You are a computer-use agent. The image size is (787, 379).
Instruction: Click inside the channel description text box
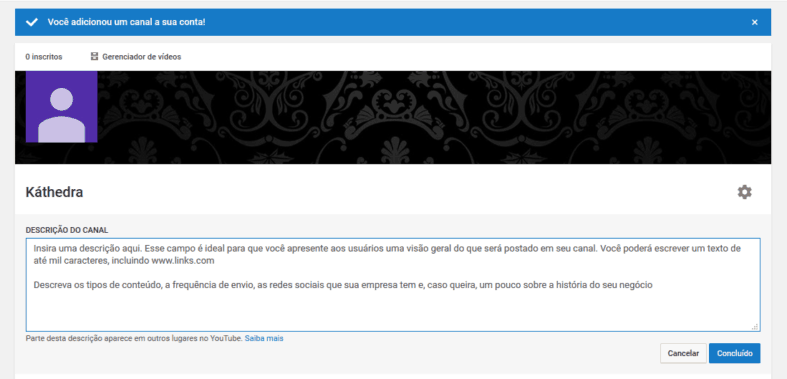393,285
